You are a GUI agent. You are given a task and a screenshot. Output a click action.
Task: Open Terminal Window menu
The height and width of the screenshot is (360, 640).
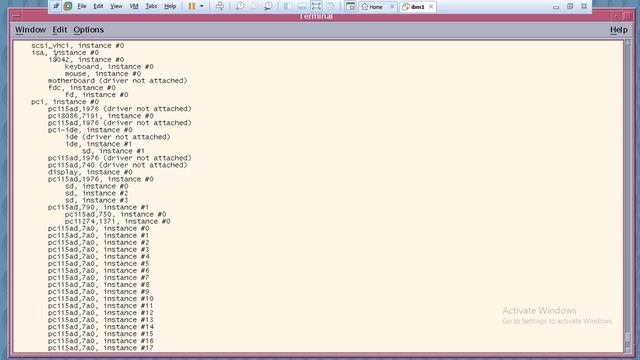30,30
